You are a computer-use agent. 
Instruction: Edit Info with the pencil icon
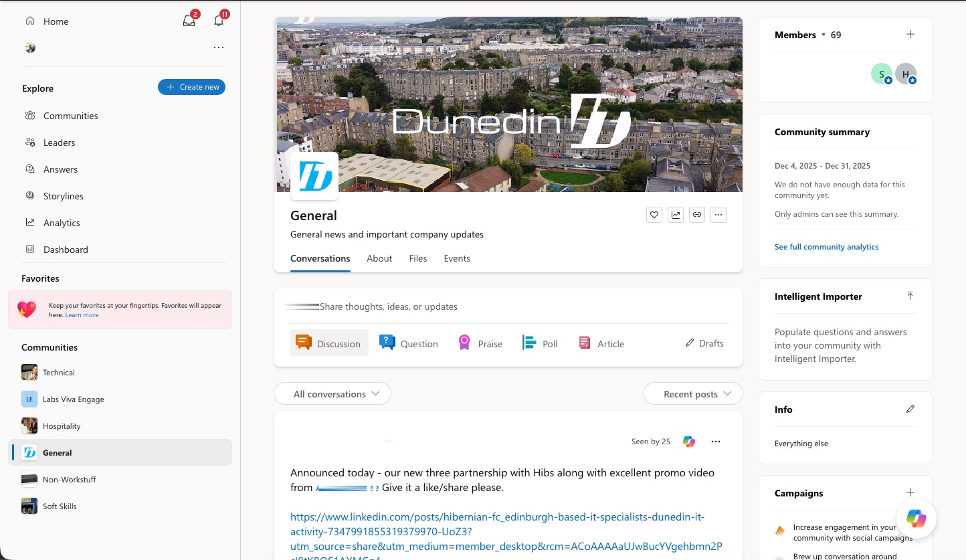click(x=910, y=409)
